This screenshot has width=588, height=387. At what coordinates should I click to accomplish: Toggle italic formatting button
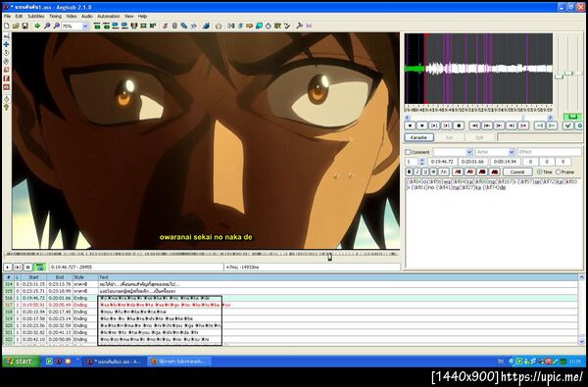tap(417, 171)
